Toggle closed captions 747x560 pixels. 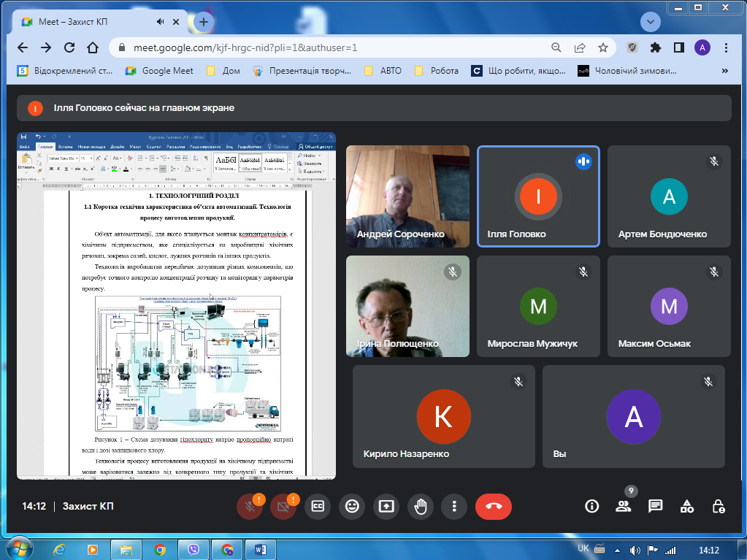pos(318,506)
